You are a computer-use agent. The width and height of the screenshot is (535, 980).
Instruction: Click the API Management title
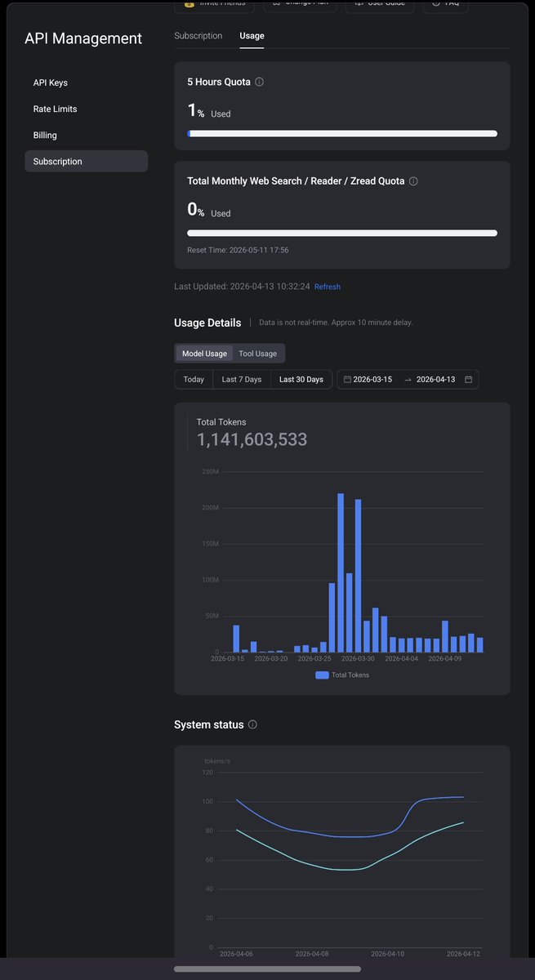pos(83,38)
